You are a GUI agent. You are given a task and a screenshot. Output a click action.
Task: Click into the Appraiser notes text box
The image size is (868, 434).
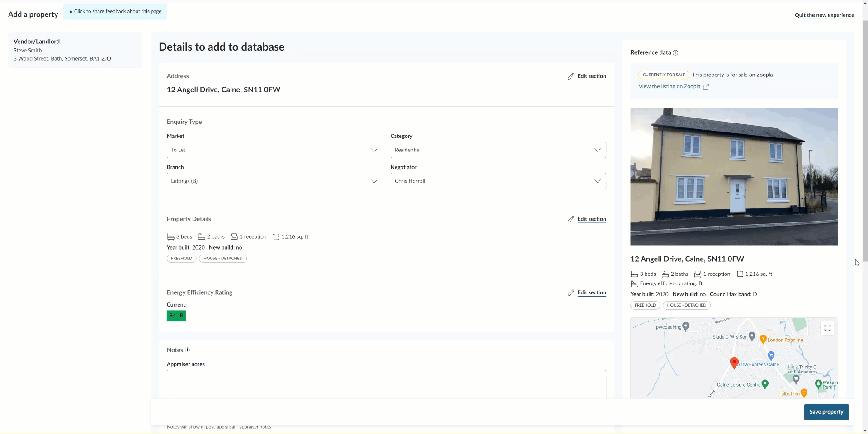[x=386, y=384]
